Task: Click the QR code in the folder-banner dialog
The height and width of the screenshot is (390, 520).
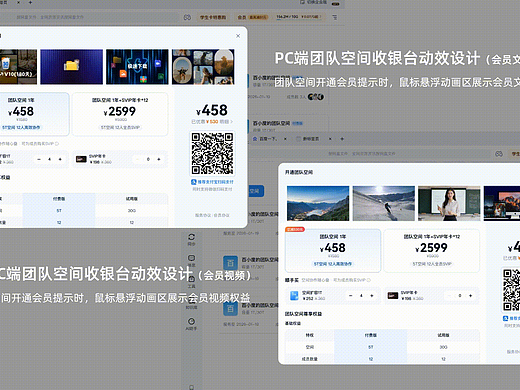Action: click(x=212, y=153)
